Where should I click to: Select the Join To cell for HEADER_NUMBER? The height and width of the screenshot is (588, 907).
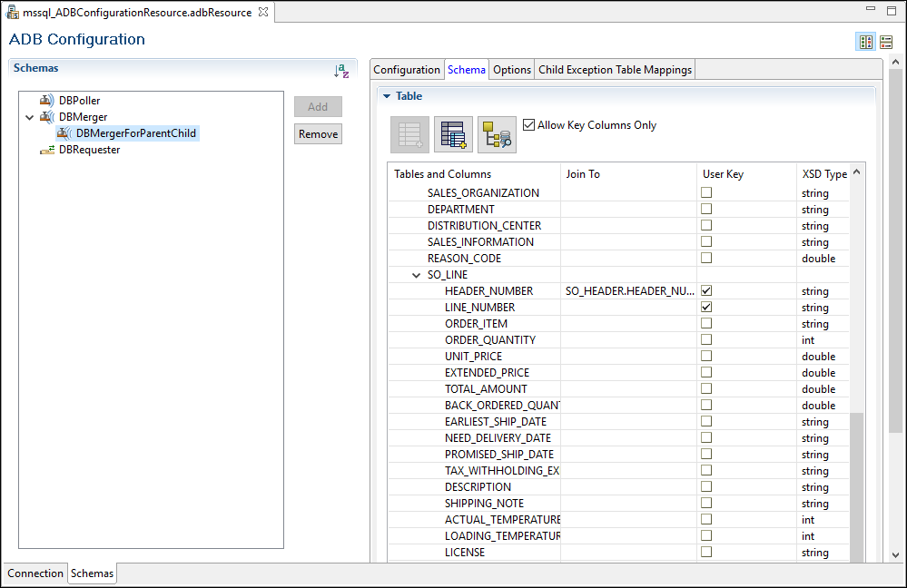[x=628, y=291]
